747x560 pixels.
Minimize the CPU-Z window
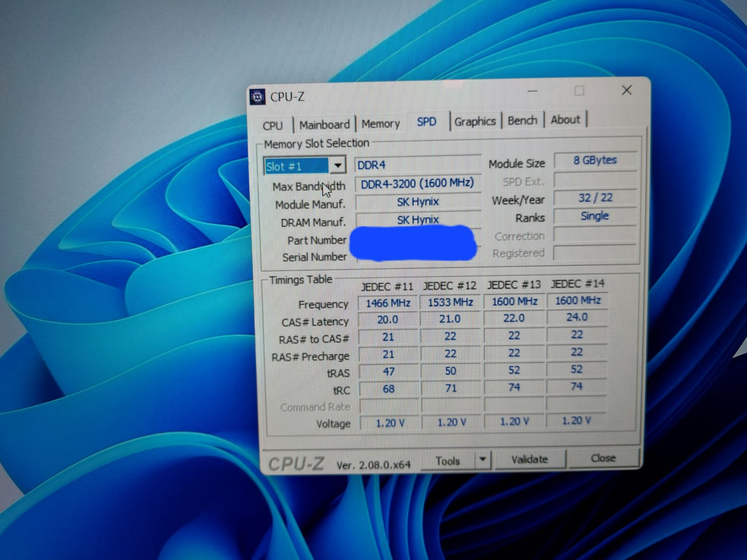pyautogui.click(x=533, y=91)
